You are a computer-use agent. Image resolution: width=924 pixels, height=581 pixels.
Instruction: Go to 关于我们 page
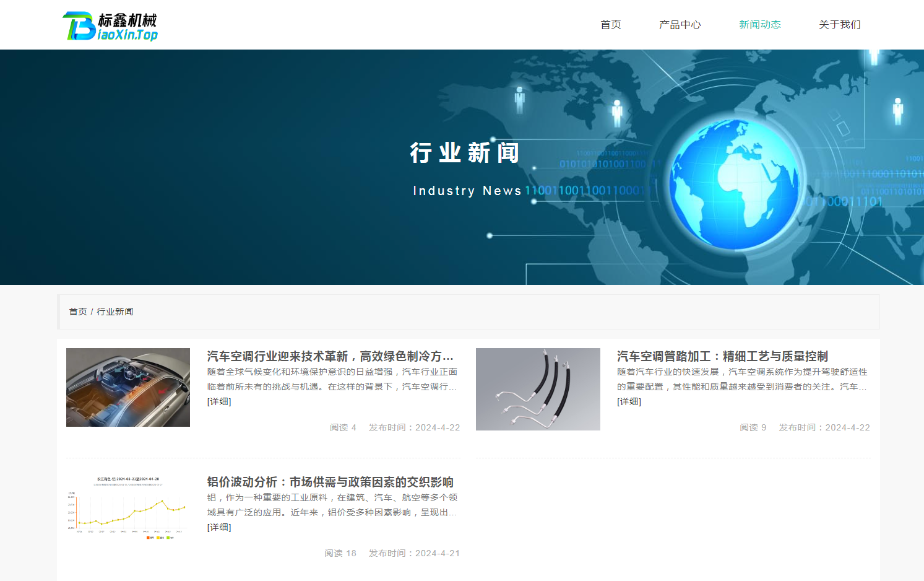pos(840,25)
